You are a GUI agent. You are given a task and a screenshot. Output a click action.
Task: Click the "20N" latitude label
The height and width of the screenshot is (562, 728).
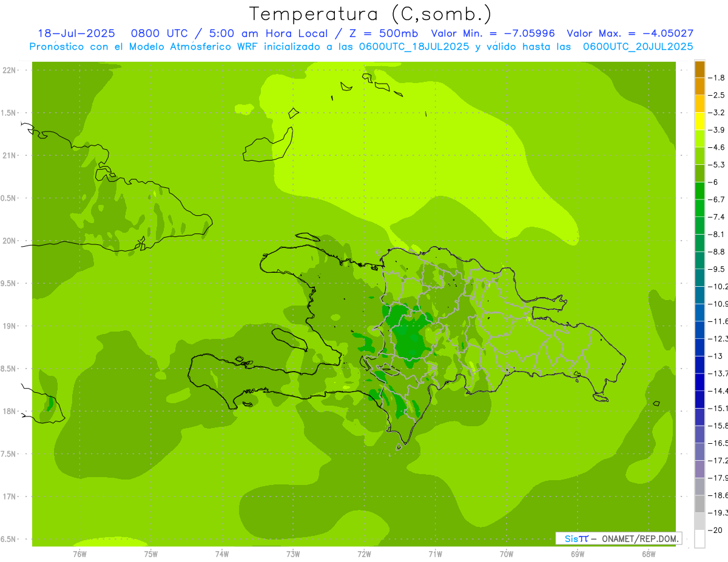[x=9, y=241]
